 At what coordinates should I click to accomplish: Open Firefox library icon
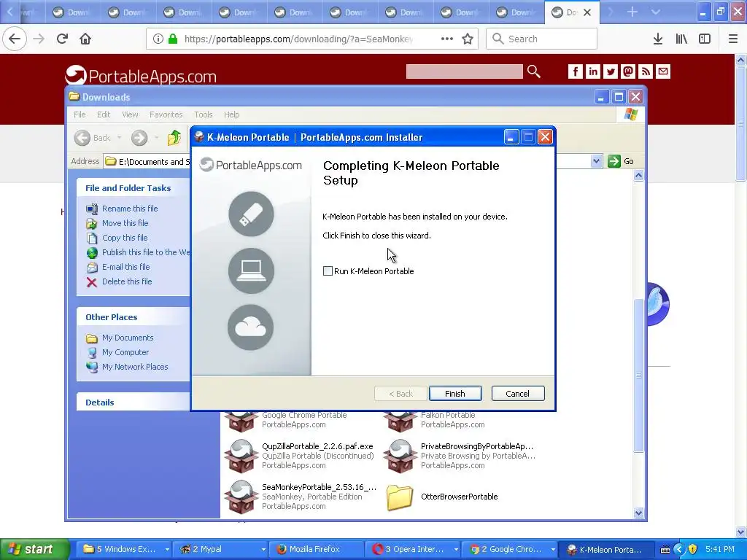(x=681, y=39)
